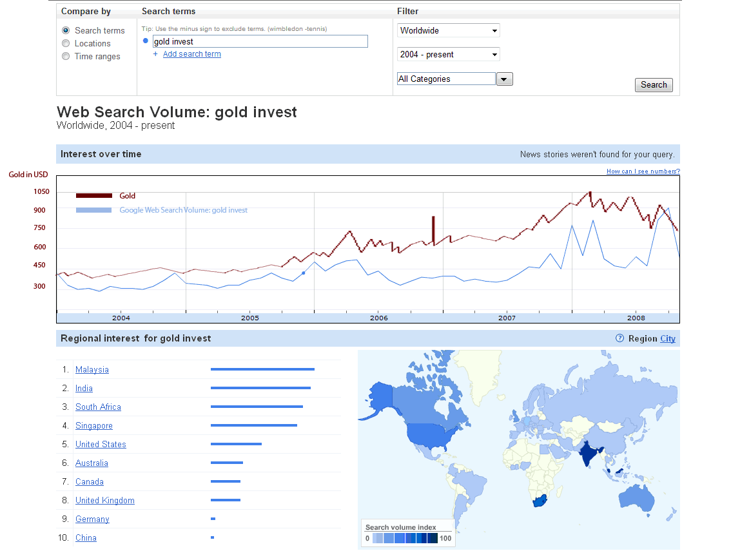Click the Malaysia link in regional list

click(92, 370)
